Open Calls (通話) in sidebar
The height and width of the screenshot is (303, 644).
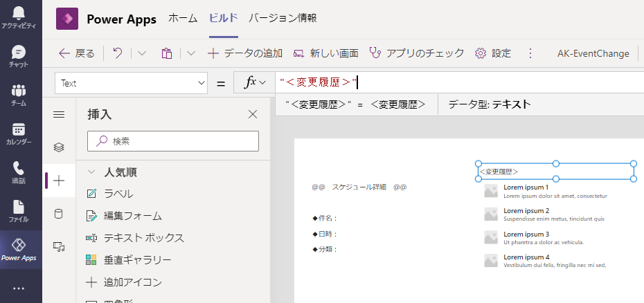19,172
